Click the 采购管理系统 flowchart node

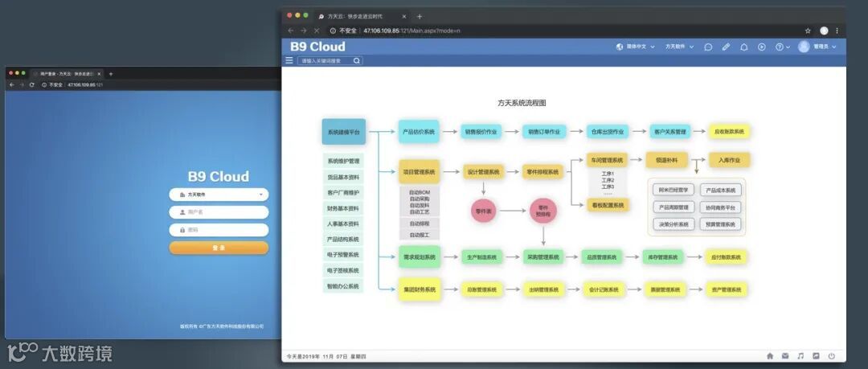pyautogui.click(x=543, y=257)
